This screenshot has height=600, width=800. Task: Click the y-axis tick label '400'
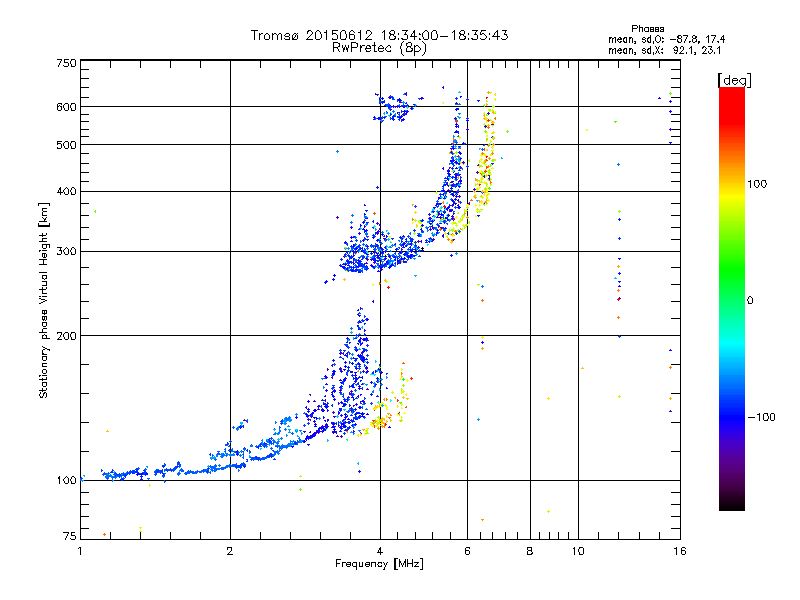66,191
